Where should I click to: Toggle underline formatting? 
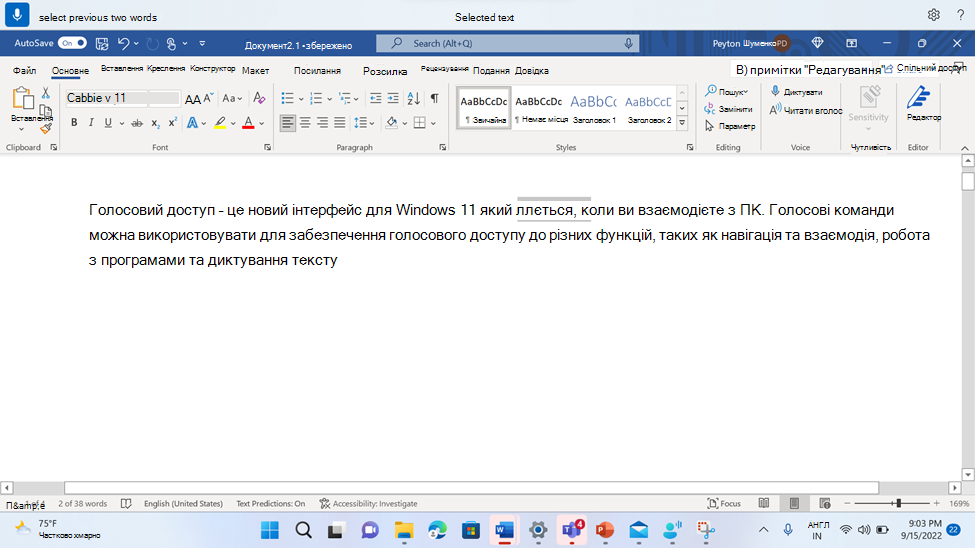point(108,123)
